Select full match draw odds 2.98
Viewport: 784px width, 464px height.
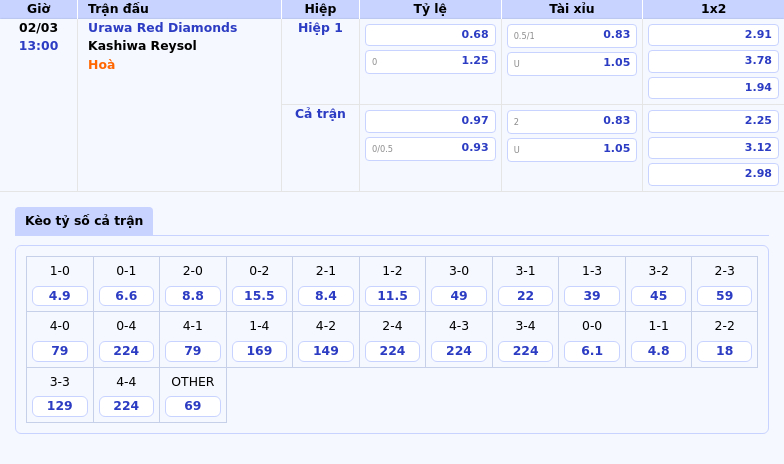(714, 174)
